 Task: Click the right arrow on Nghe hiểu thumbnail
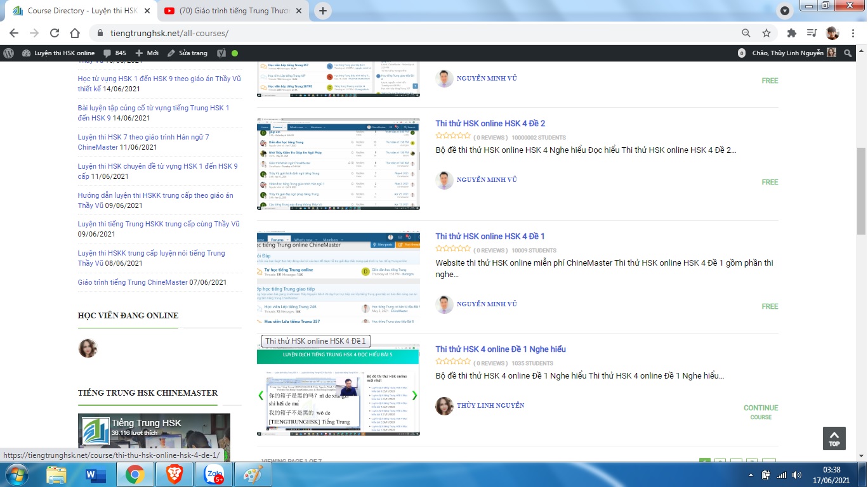(415, 396)
